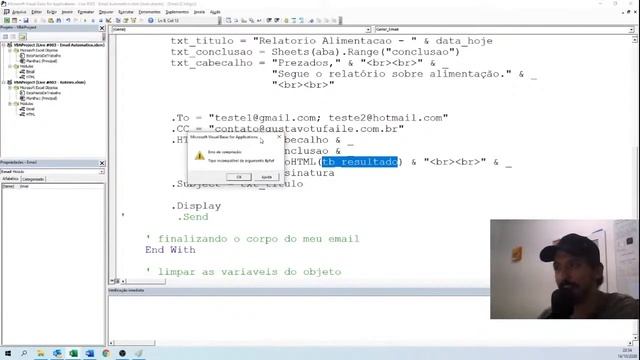Click the View Microsoft Excel toolbar icon
This screenshot has height=360, width=640.
(x=7, y=20)
